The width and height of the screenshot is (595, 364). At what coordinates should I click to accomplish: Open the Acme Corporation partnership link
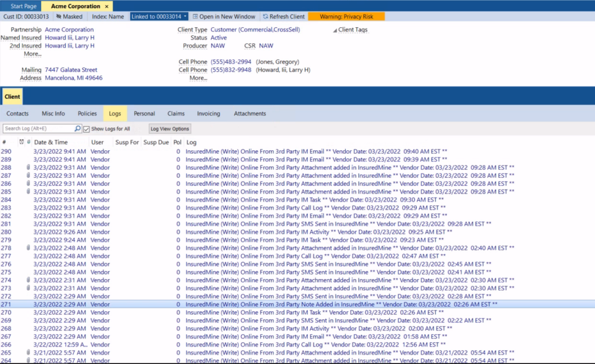[68, 30]
